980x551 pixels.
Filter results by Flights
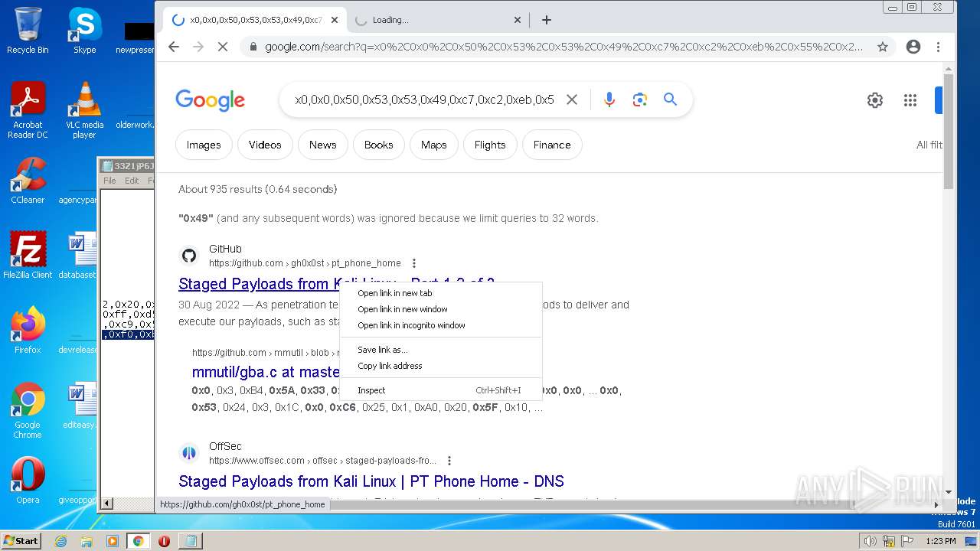point(490,145)
